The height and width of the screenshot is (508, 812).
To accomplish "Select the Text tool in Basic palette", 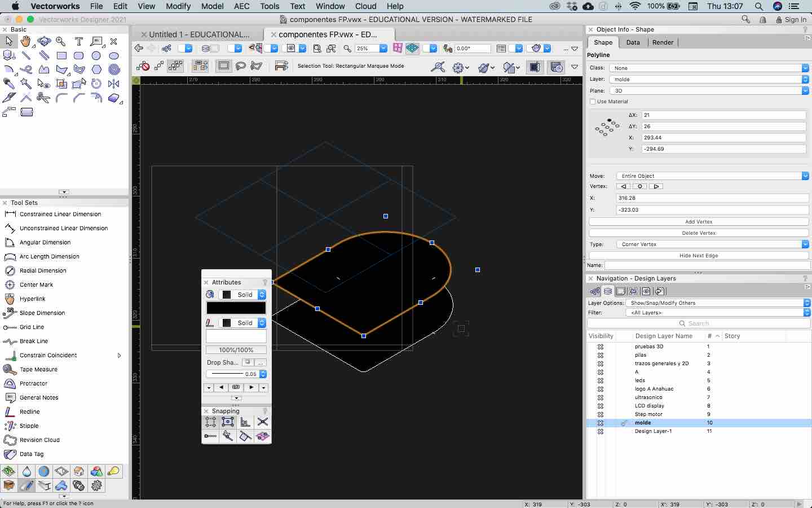I will (x=79, y=41).
